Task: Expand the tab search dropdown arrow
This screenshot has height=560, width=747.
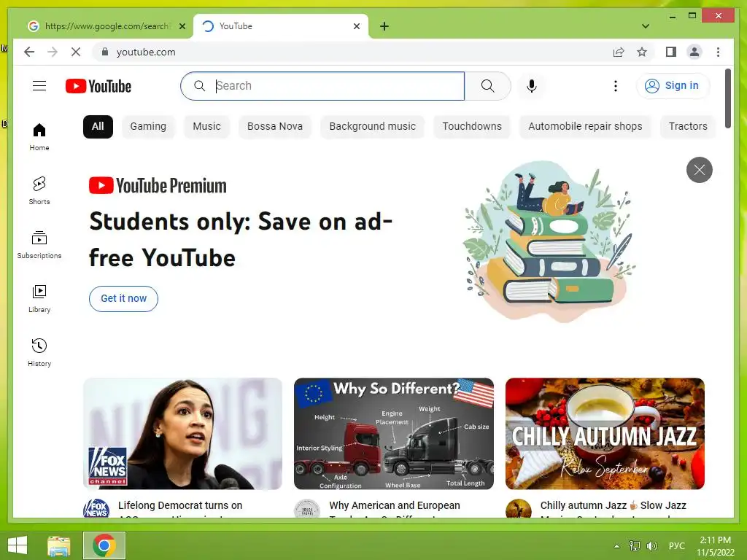Action: coord(646,26)
